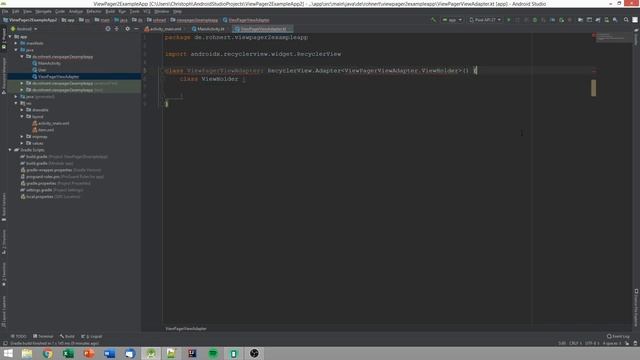Click the Make Project hammer icon
Viewport: 640px width, 360px height.
point(433,20)
